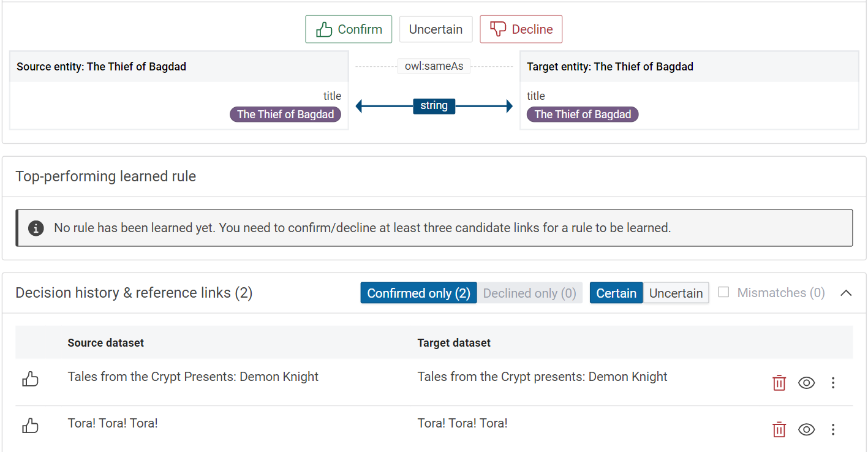Click the string comparison tag on the arrow
This screenshot has height=452, width=868.
click(434, 106)
